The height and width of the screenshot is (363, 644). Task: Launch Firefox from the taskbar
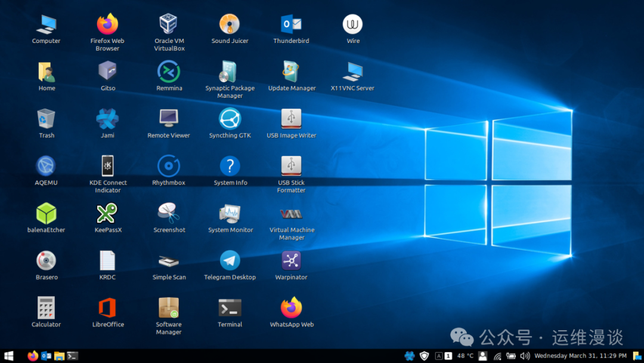pos(33,356)
